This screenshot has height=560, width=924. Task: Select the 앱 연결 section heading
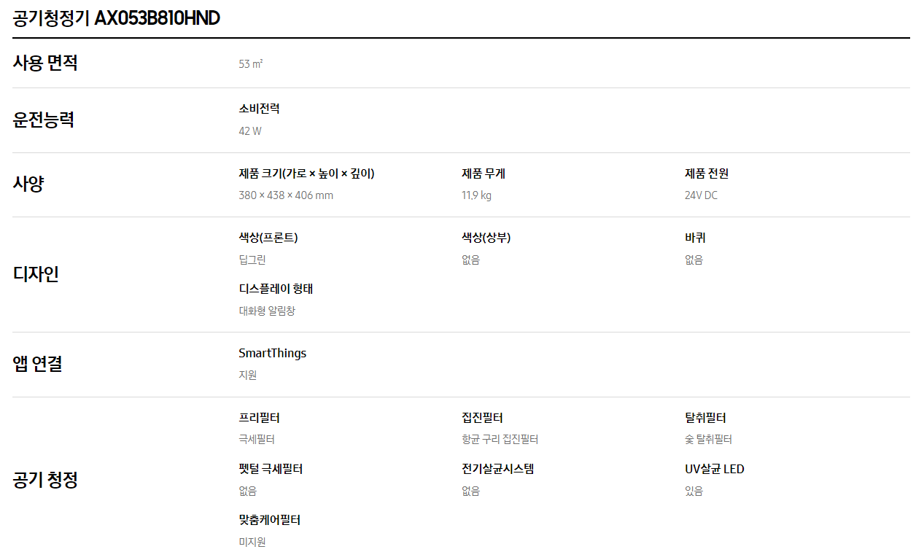coord(37,364)
